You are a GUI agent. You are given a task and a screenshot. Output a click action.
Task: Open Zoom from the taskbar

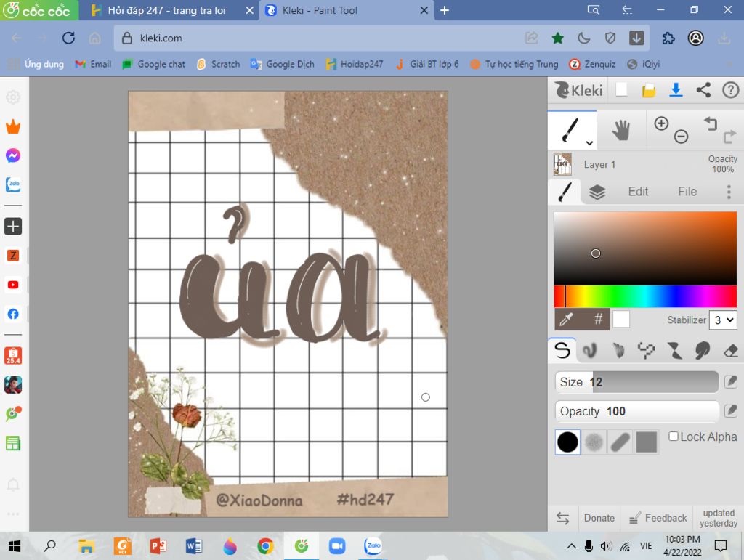pyautogui.click(x=337, y=546)
